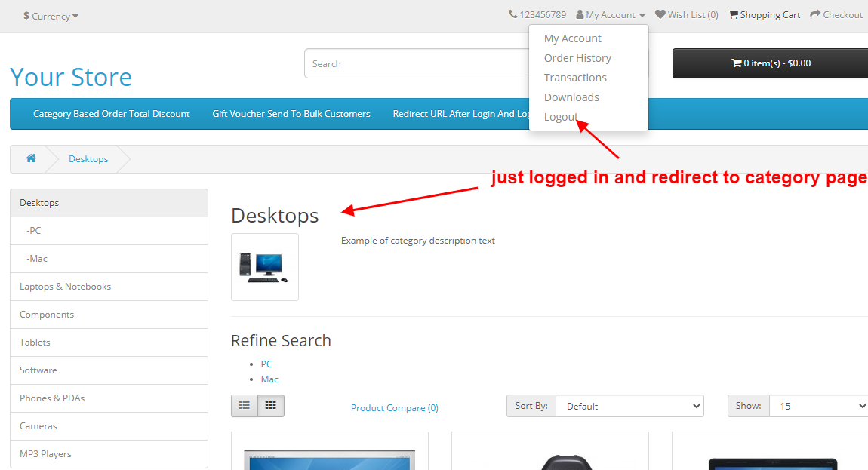
Task: Click 'Example of category description text'
Action: pyautogui.click(x=418, y=240)
